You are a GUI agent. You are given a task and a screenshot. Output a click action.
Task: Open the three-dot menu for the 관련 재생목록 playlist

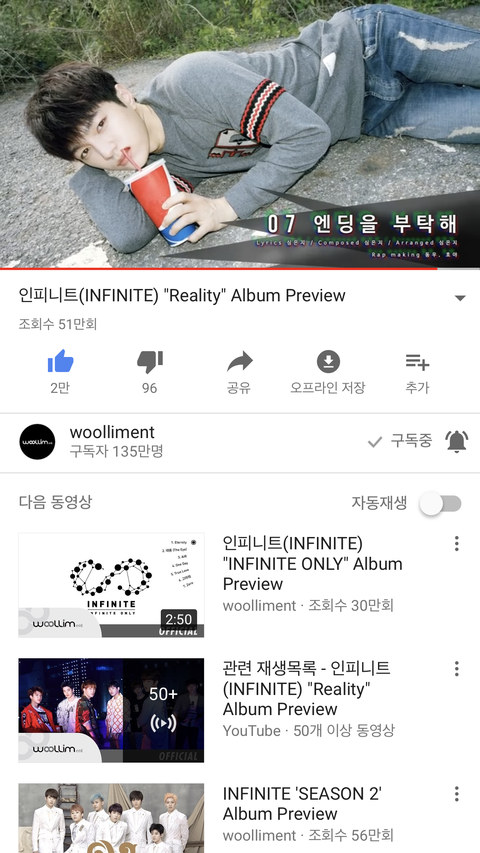coord(456,668)
